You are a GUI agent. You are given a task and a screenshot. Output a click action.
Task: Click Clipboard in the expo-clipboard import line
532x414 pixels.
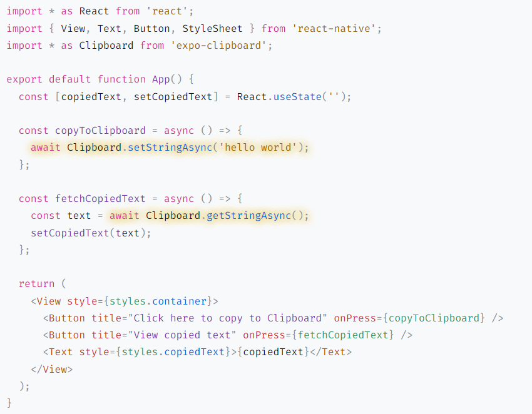[106, 46]
